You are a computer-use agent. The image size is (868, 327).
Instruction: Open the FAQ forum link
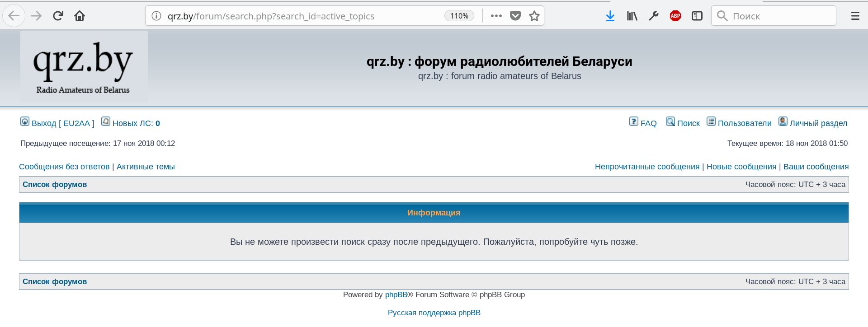click(648, 123)
